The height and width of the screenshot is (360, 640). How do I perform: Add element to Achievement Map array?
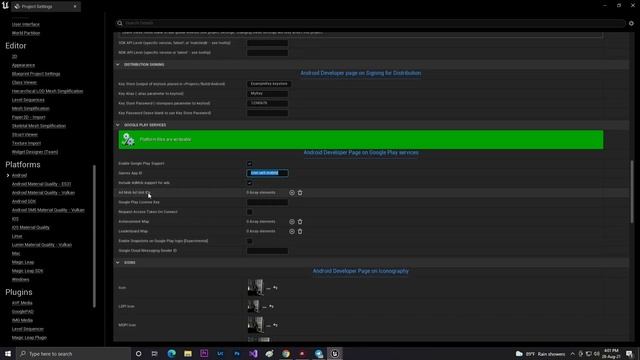click(x=291, y=222)
